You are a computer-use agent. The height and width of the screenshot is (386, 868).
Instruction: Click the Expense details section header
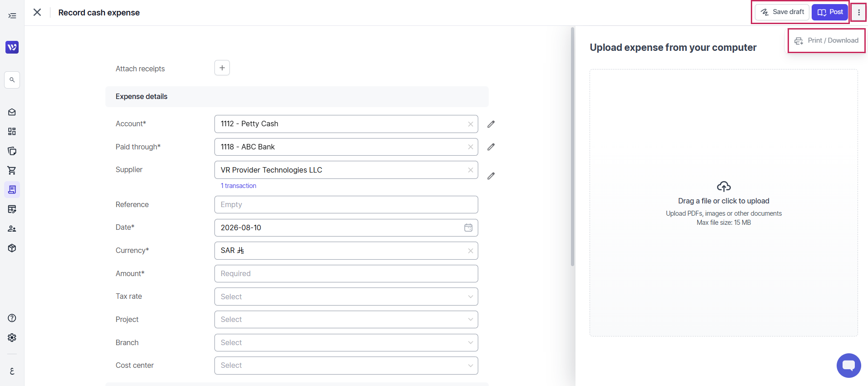[x=297, y=97]
